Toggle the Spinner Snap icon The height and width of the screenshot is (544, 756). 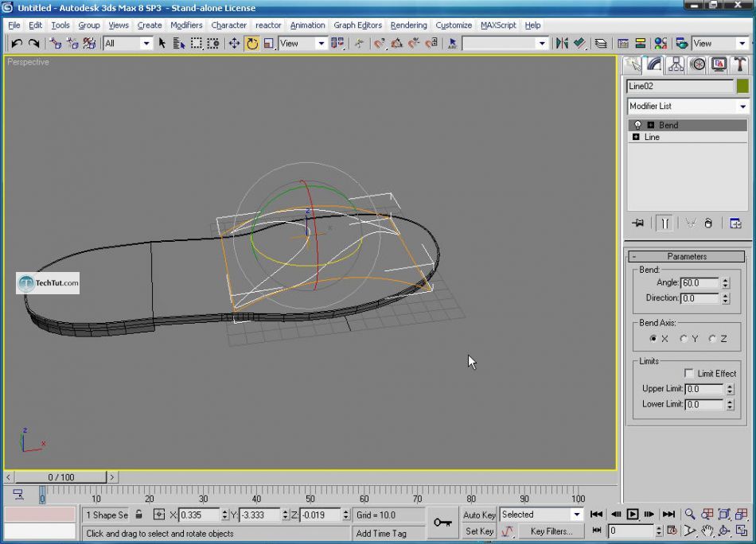click(431, 44)
